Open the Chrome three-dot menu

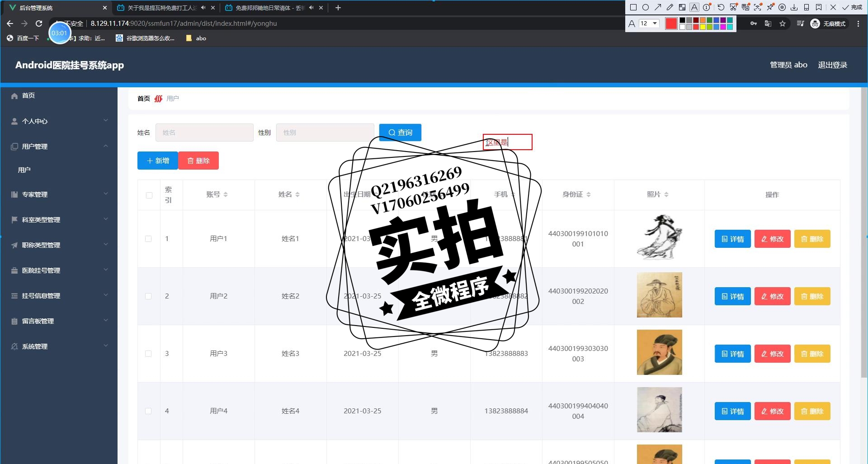point(858,24)
